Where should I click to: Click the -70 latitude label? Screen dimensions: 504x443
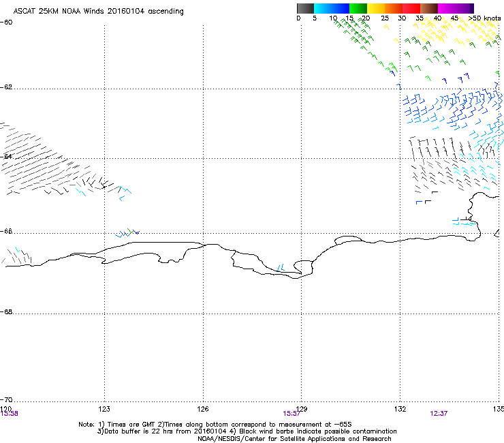click(6, 399)
